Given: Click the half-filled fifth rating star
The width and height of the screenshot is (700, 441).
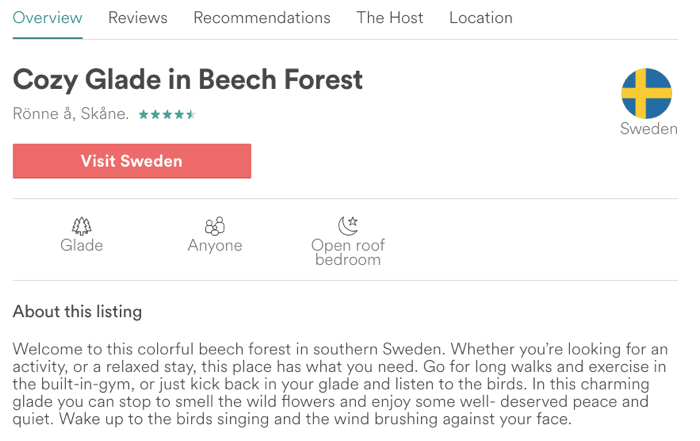Looking at the screenshot, I should point(191,115).
